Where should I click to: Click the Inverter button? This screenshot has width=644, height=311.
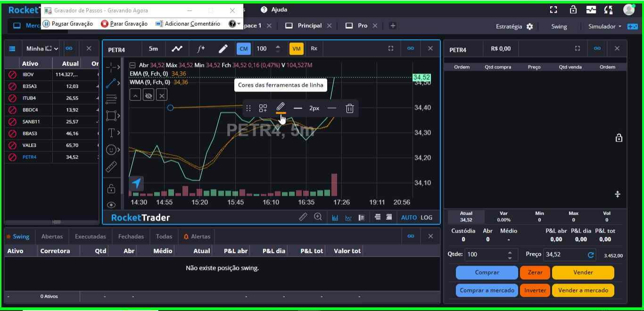tap(535, 290)
